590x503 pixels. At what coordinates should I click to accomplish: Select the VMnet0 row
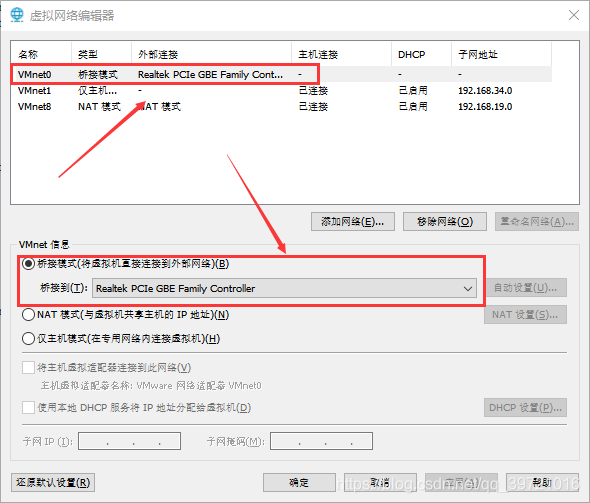(x=281, y=74)
